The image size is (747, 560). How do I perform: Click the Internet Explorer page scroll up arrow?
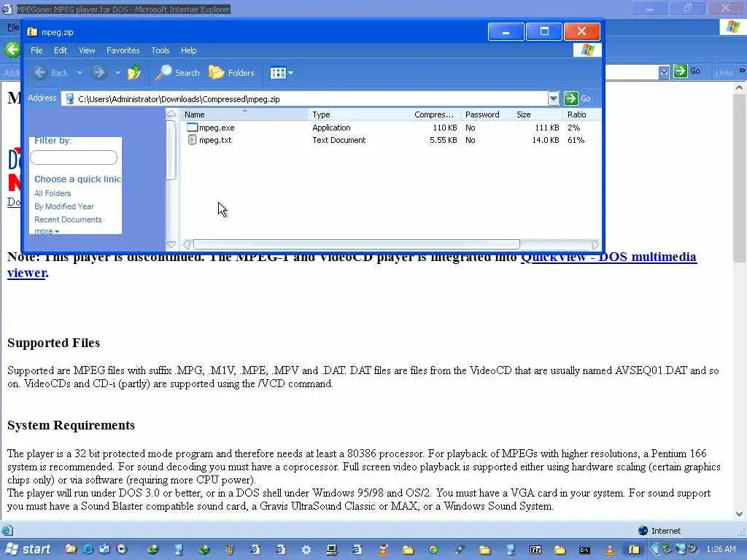click(740, 87)
